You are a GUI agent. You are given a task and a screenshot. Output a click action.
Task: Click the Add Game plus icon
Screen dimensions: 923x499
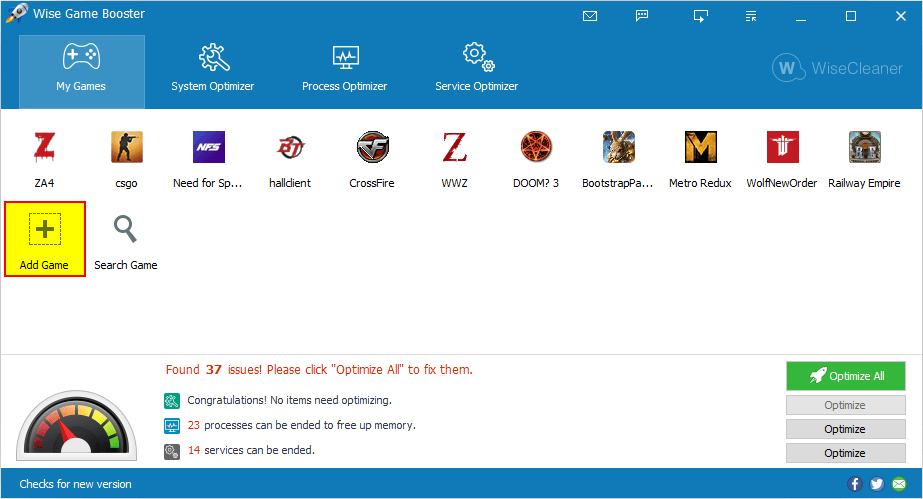coord(44,230)
